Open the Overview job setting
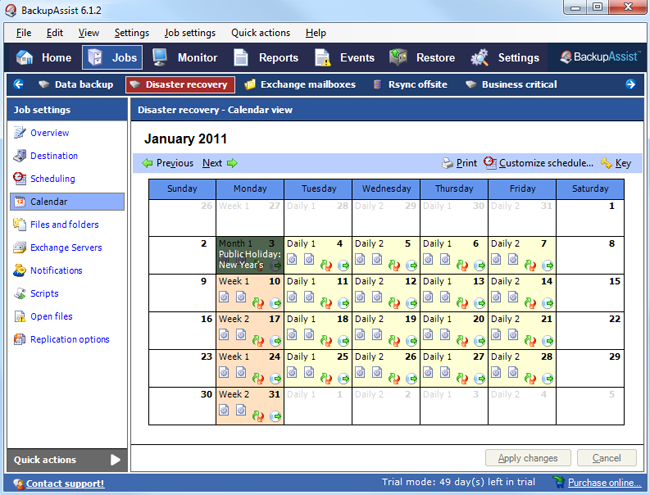 50,133
